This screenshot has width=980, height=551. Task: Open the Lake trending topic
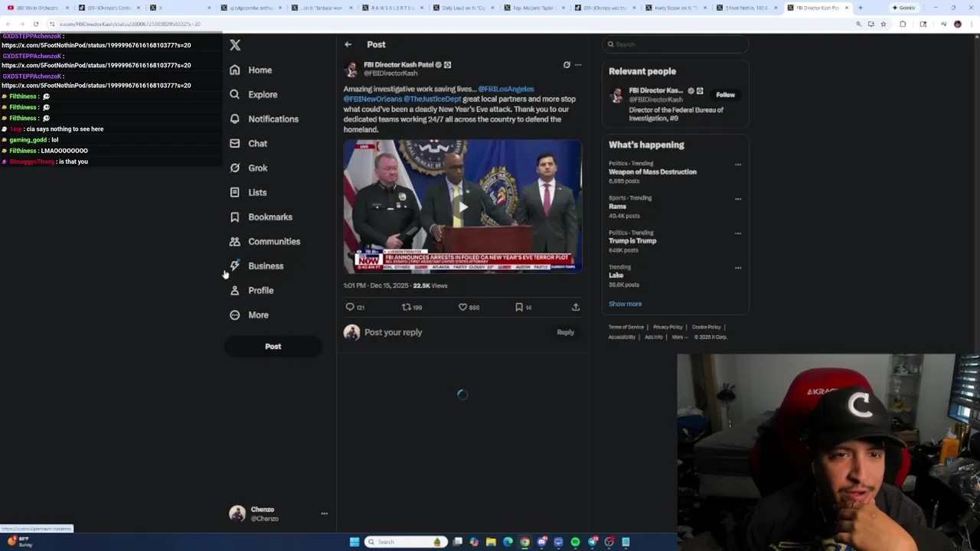pyautogui.click(x=616, y=275)
